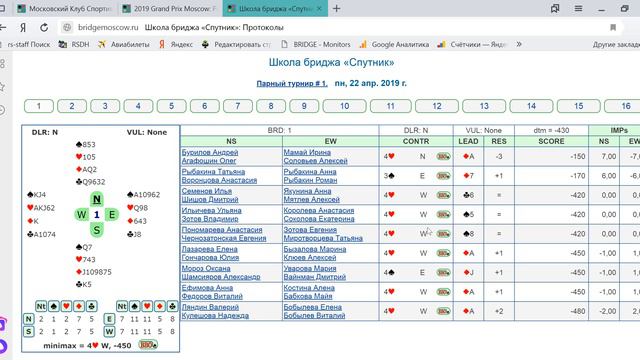640x360 pixels.
Task: Open player link Бобылев Виталий
Action: pos(314,316)
